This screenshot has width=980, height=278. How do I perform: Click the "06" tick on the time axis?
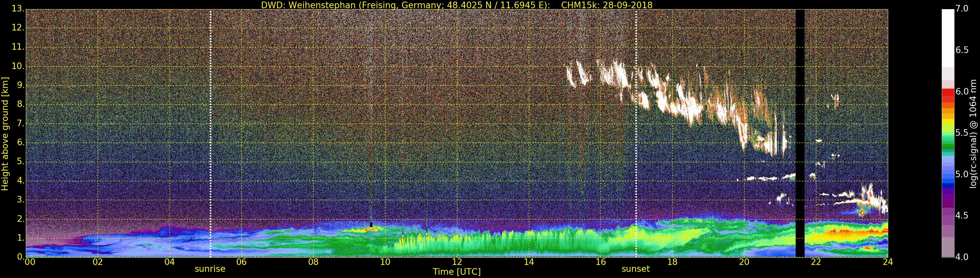tap(242, 262)
